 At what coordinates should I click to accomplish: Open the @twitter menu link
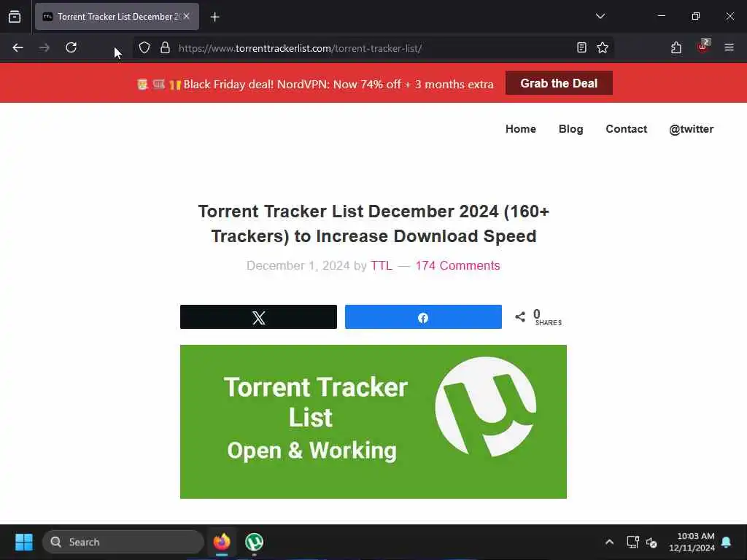pyautogui.click(x=692, y=129)
